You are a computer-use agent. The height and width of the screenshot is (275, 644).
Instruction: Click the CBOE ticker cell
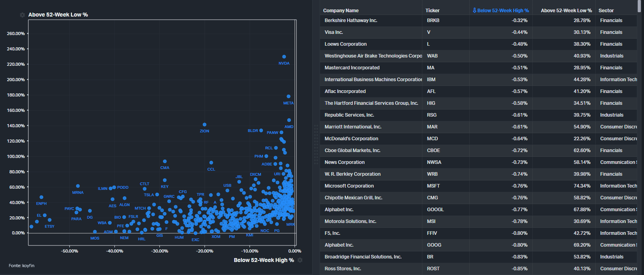coord(434,151)
